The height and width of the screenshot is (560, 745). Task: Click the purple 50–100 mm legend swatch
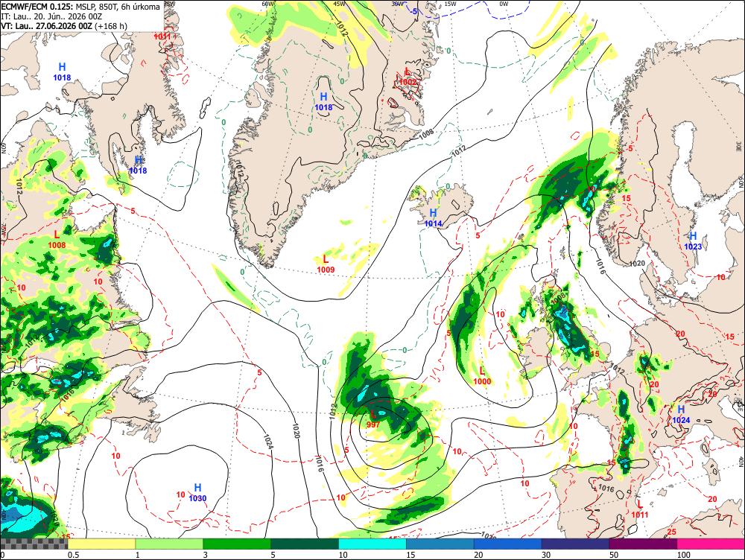[644, 544]
